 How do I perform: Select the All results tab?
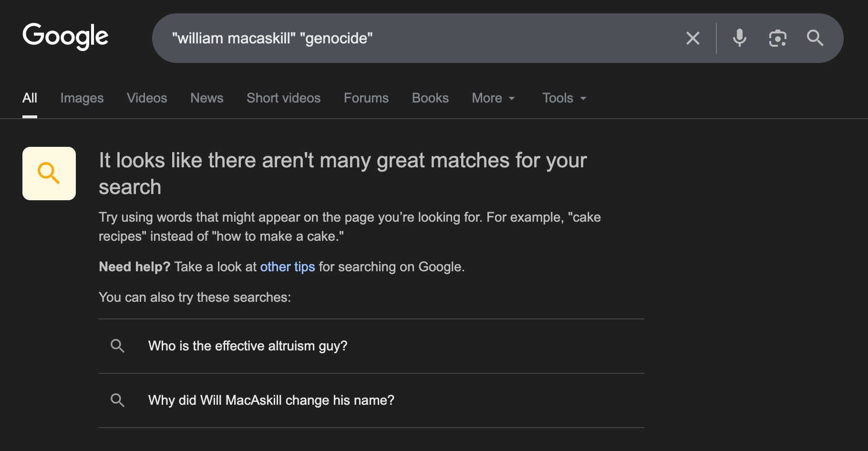click(30, 98)
